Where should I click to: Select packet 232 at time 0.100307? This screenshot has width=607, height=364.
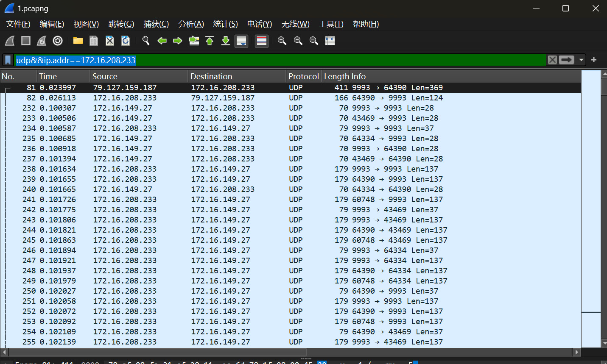291,108
